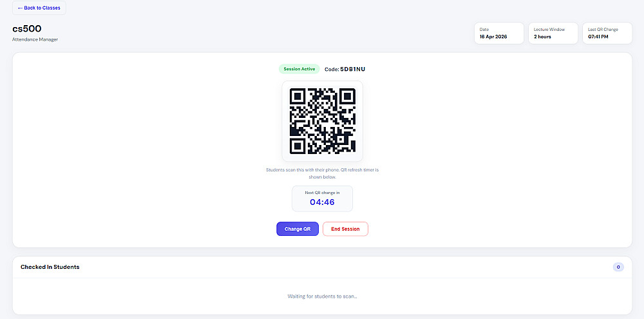The image size is (644, 319).
Task: Select the 2 hours lecture duration value
Action: coord(542,37)
